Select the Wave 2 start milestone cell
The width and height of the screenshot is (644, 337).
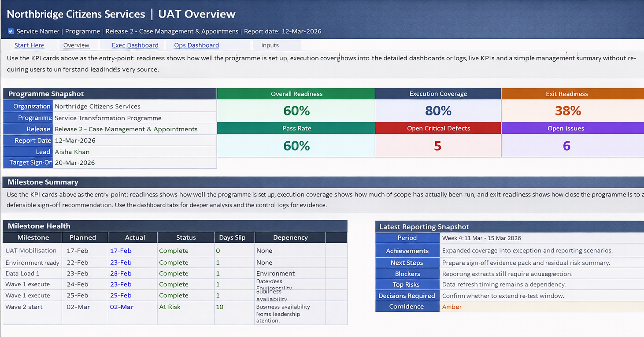[32, 312]
